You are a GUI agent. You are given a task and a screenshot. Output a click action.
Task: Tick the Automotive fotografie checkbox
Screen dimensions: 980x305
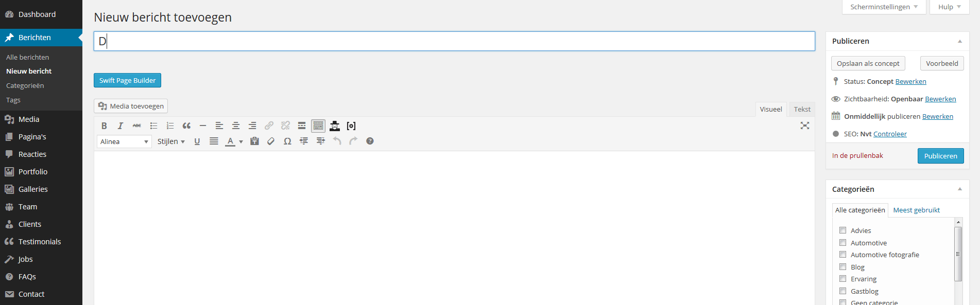pos(843,255)
